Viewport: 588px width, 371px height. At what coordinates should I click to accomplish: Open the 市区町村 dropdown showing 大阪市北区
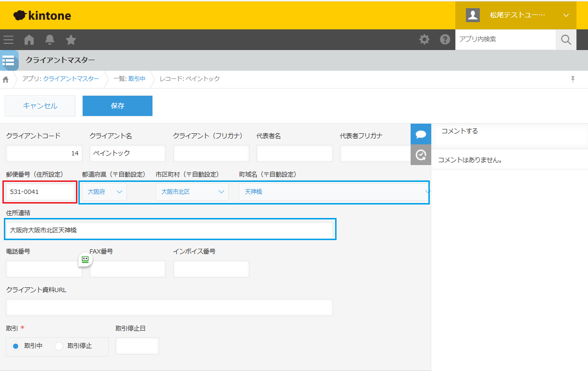tap(192, 192)
